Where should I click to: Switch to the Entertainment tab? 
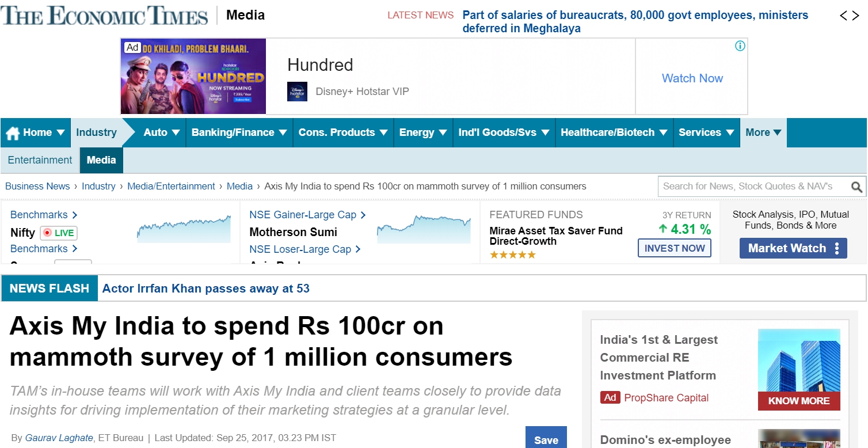tap(40, 161)
